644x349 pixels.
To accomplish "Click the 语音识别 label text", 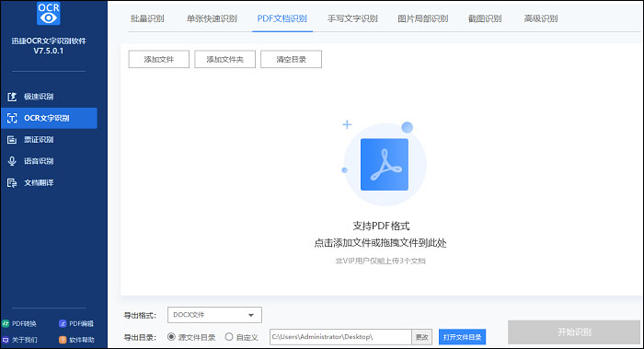I will pyautogui.click(x=39, y=161).
